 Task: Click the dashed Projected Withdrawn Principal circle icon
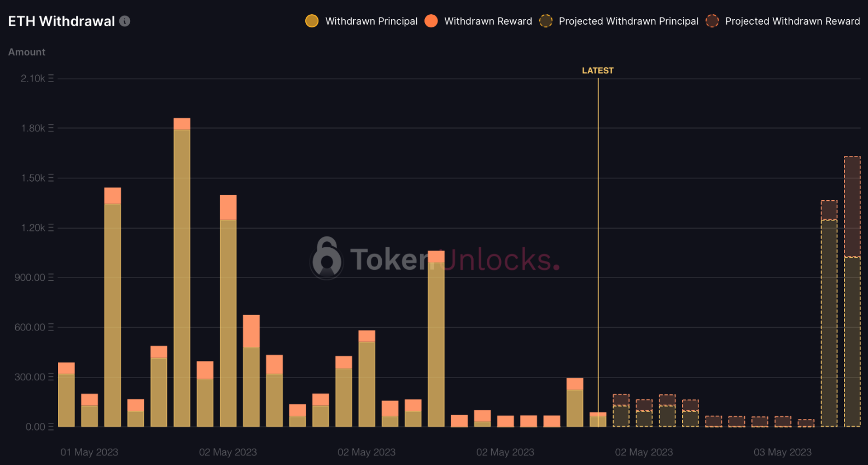[546, 21]
